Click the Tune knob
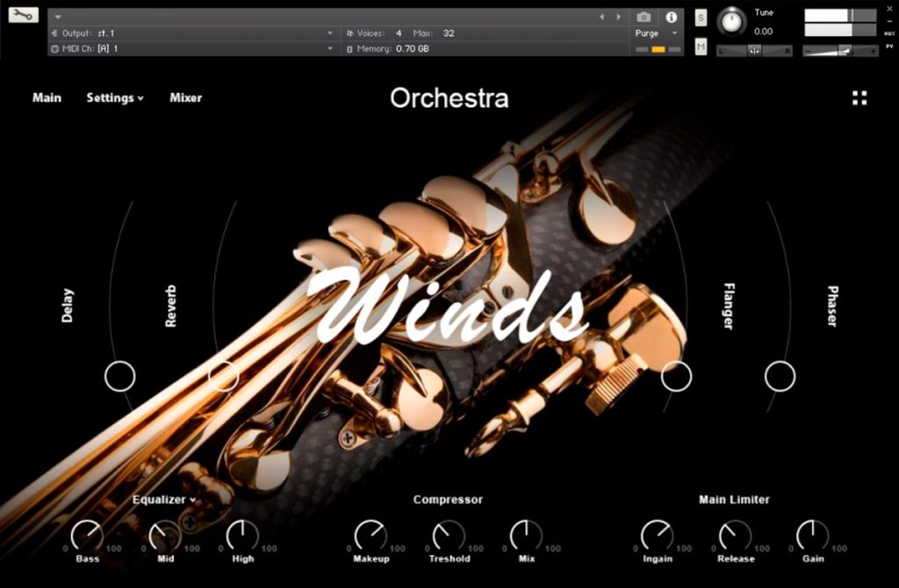 click(x=731, y=22)
